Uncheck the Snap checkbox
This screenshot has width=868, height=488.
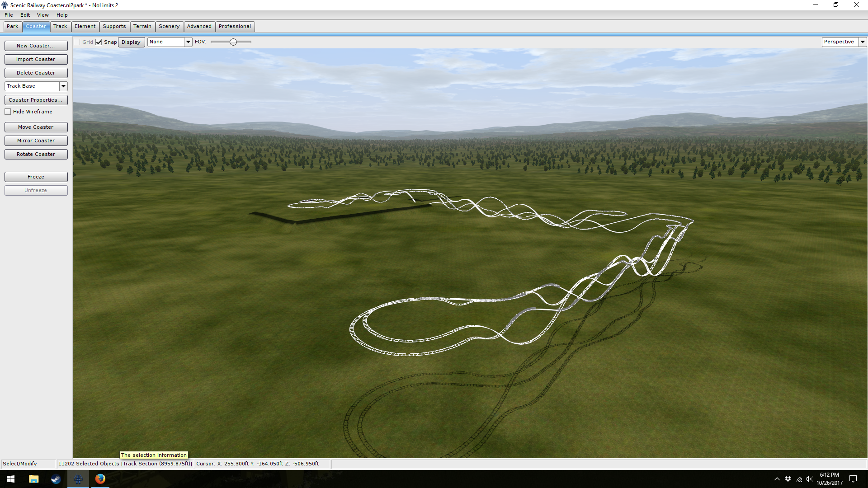click(99, 42)
